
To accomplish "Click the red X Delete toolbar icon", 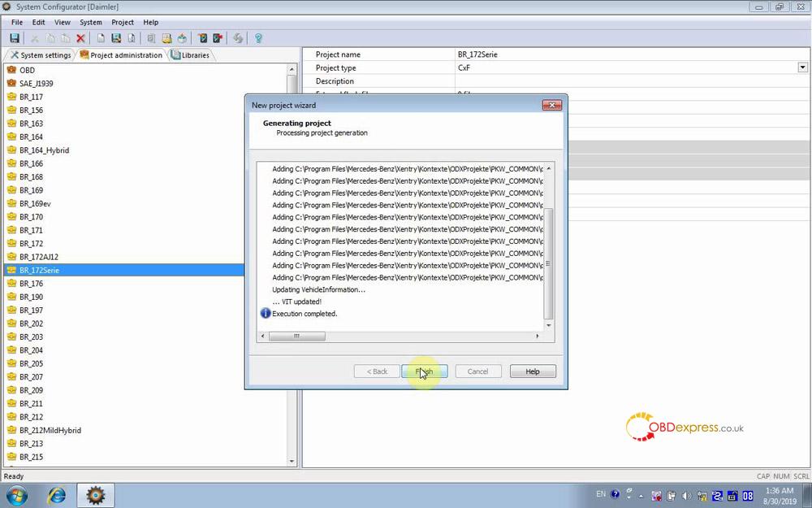I will [80, 38].
